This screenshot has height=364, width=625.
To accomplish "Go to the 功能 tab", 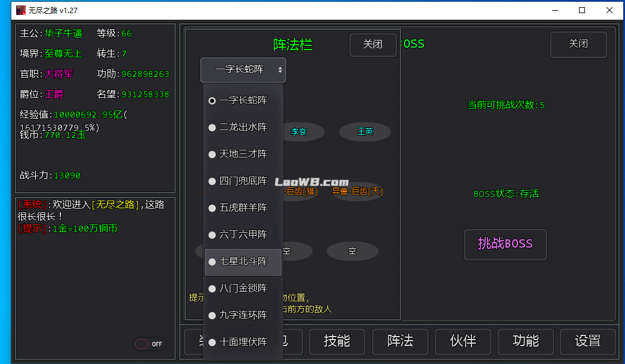I will (526, 341).
